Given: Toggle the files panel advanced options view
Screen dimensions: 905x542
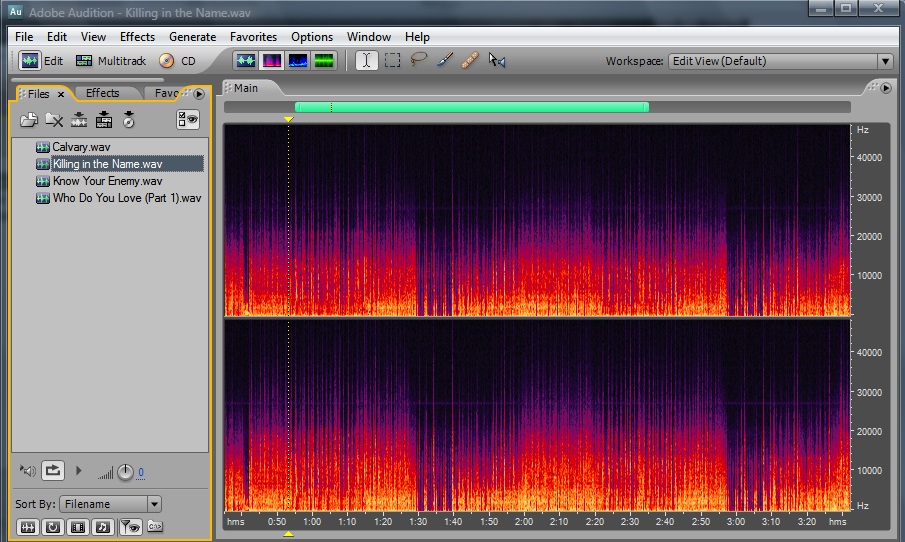Looking at the screenshot, I should pyautogui.click(x=188, y=119).
